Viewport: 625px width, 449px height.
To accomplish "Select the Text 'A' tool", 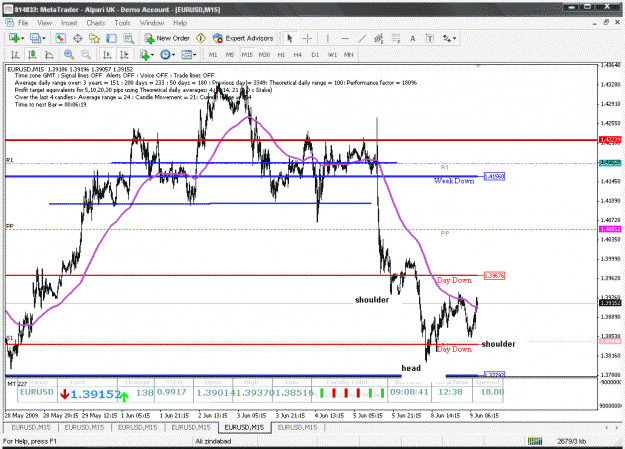I will tap(413, 38).
